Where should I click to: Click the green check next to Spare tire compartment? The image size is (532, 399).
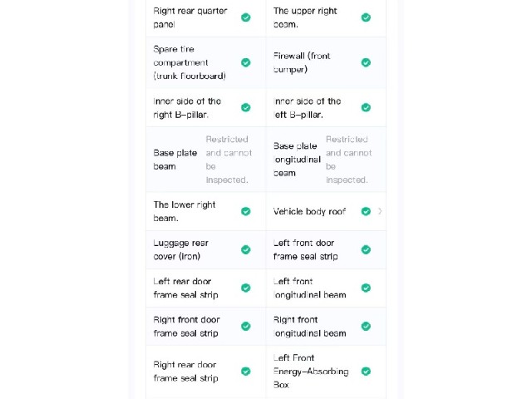246,62
